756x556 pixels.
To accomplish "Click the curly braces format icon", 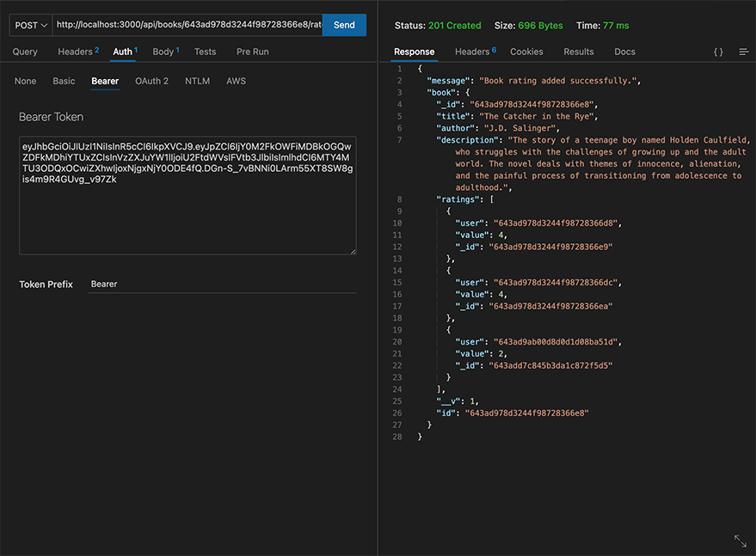I will (718, 52).
